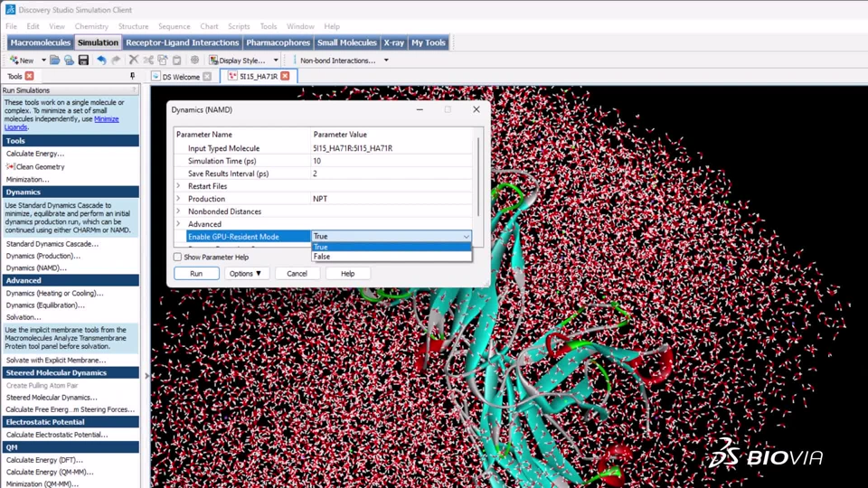Switch to the DS Welcome tab
The height and width of the screenshot is (488, 868).
[181, 77]
